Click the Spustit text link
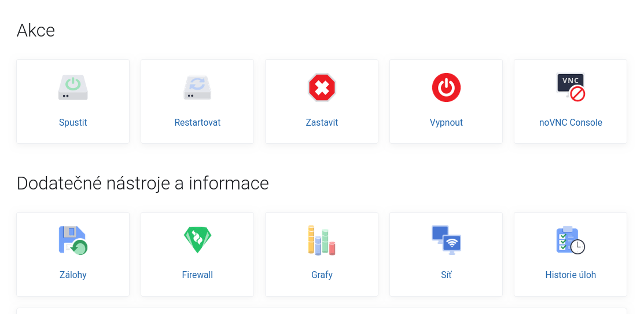 tap(73, 122)
